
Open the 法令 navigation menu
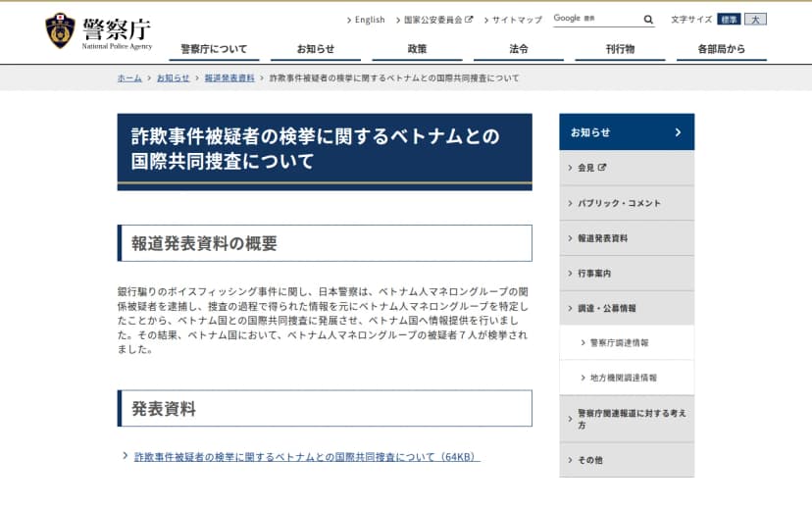pyautogui.click(x=519, y=49)
